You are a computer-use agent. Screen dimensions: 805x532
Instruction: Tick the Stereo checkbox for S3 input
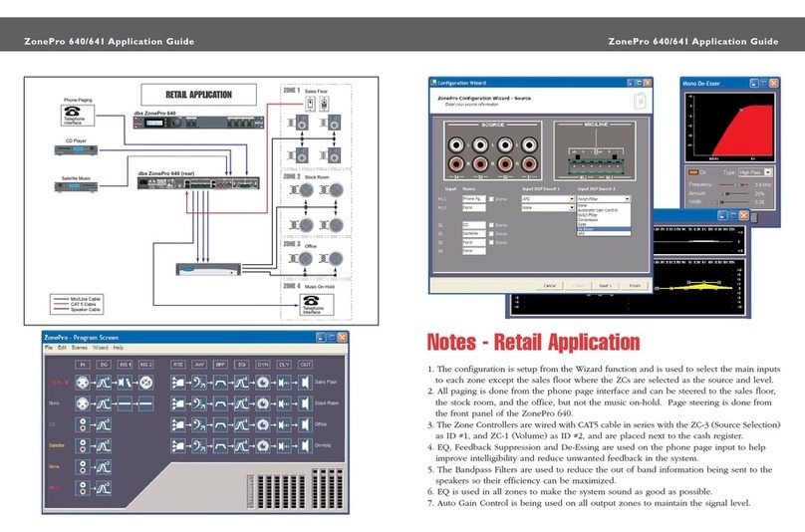click(491, 242)
